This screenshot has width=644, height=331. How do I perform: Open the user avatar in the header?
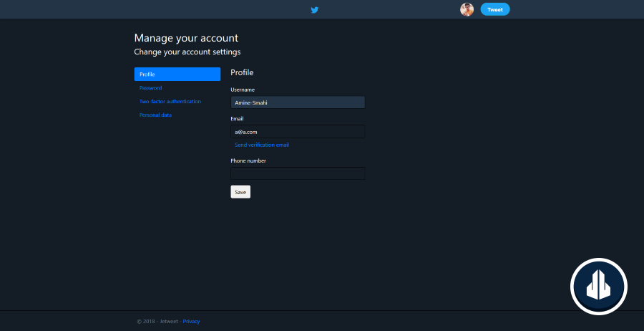pyautogui.click(x=467, y=9)
